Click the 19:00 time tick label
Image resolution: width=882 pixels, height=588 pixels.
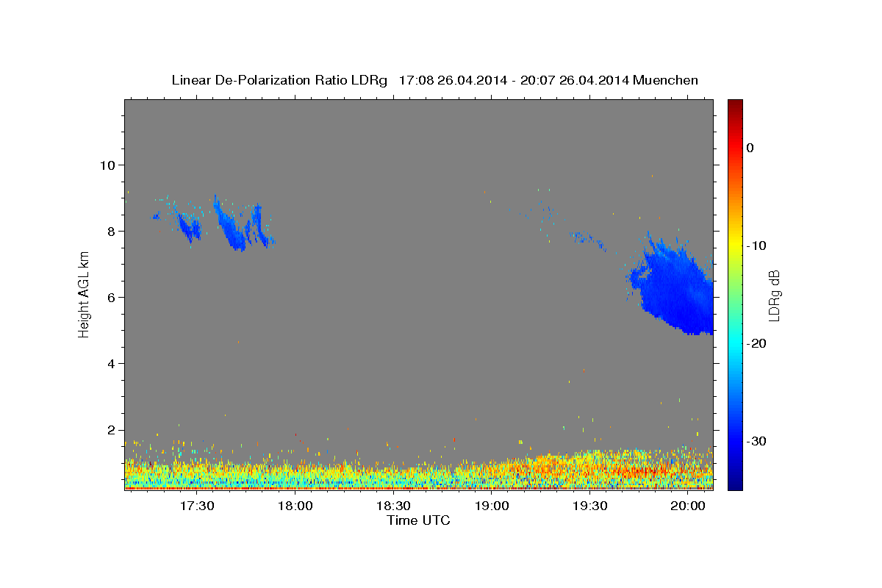tap(492, 506)
